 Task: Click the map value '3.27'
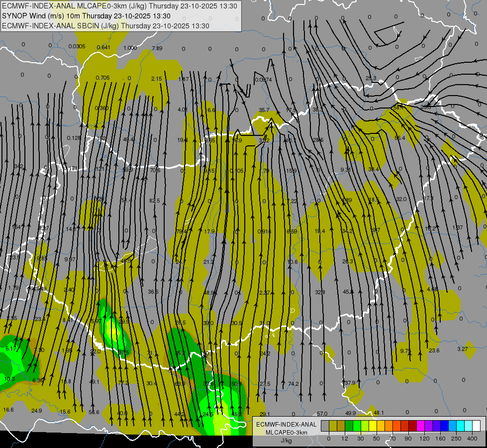point(463,349)
